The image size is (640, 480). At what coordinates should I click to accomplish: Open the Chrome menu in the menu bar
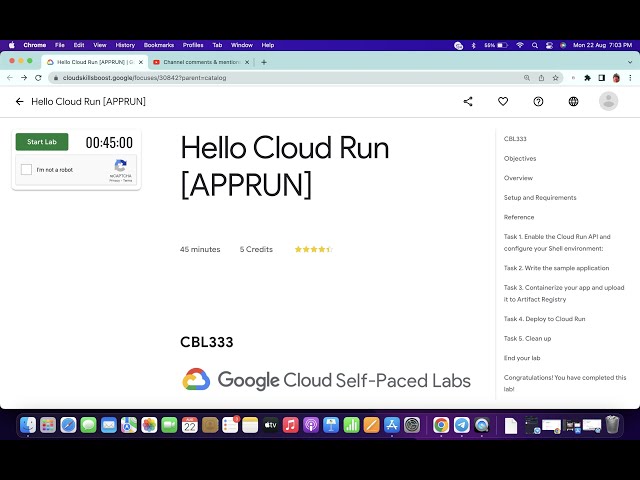pyautogui.click(x=35, y=45)
